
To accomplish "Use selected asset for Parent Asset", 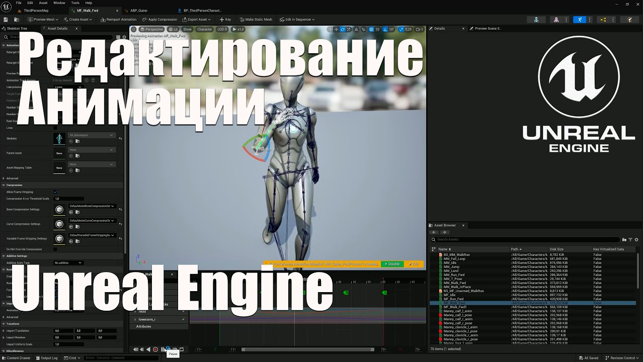I will 71,156.
